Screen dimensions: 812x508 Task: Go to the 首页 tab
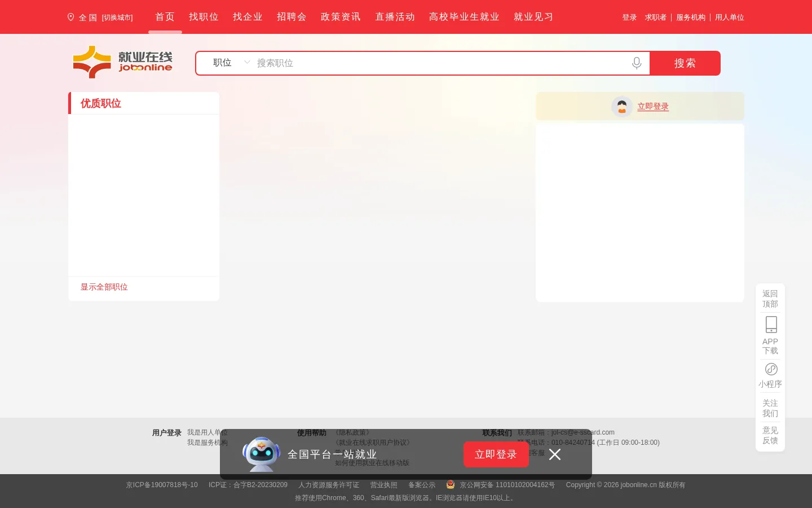pos(165,17)
